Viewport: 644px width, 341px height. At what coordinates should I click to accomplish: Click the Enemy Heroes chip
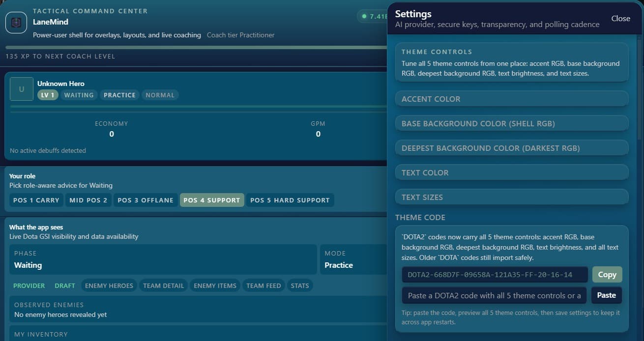pyautogui.click(x=109, y=285)
